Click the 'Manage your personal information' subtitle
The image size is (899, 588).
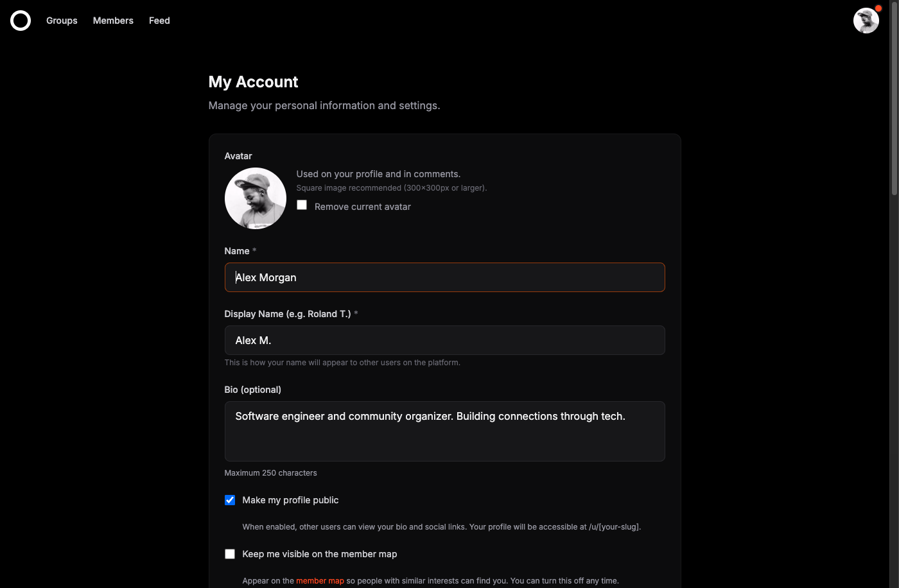(324, 105)
